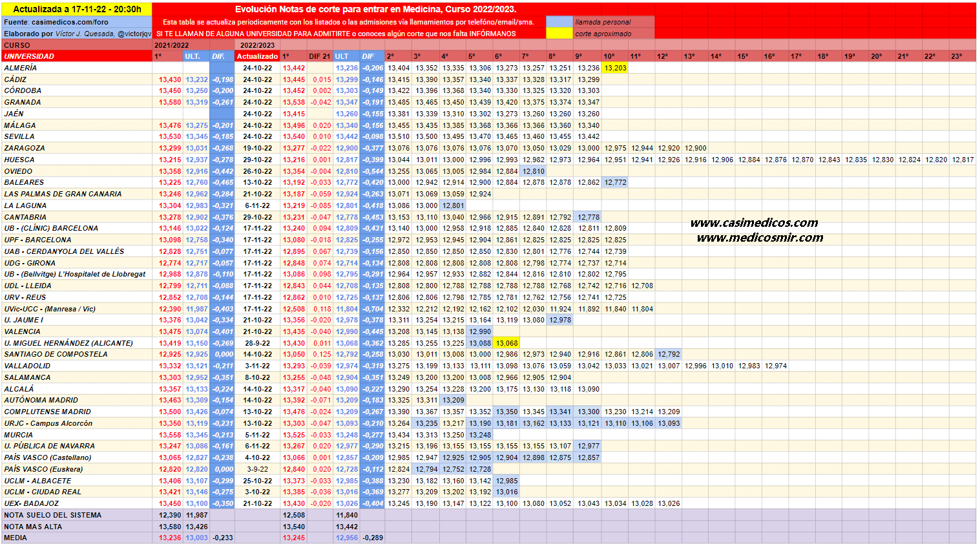Image resolution: width=980 pixels, height=546 pixels.
Task: Select the "SI TE LLAMAN DE ALGUNA UNIVERSIDAD" notice
Action: click(x=336, y=34)
